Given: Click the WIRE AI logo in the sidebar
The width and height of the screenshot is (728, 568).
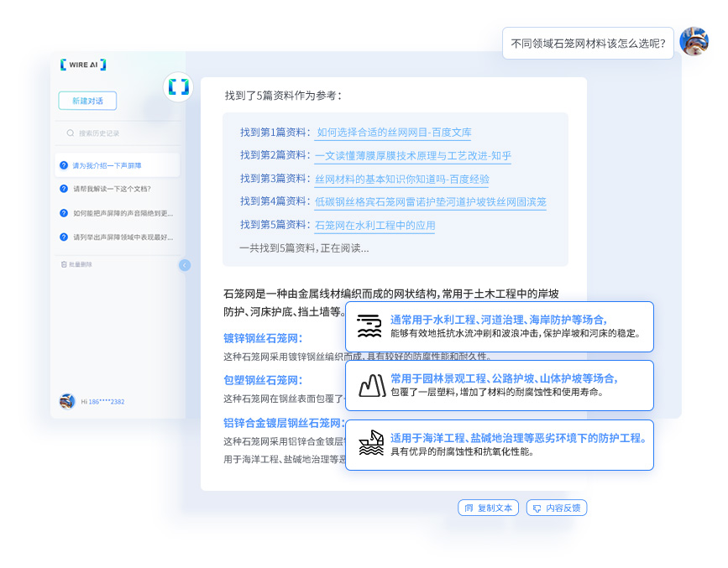Looking at the screenshot, I should pyautogui.click(x=83, y=65).
